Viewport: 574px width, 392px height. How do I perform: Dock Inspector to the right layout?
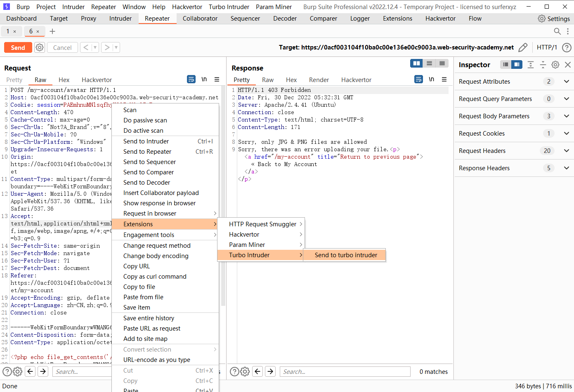[x=517, y=64]
